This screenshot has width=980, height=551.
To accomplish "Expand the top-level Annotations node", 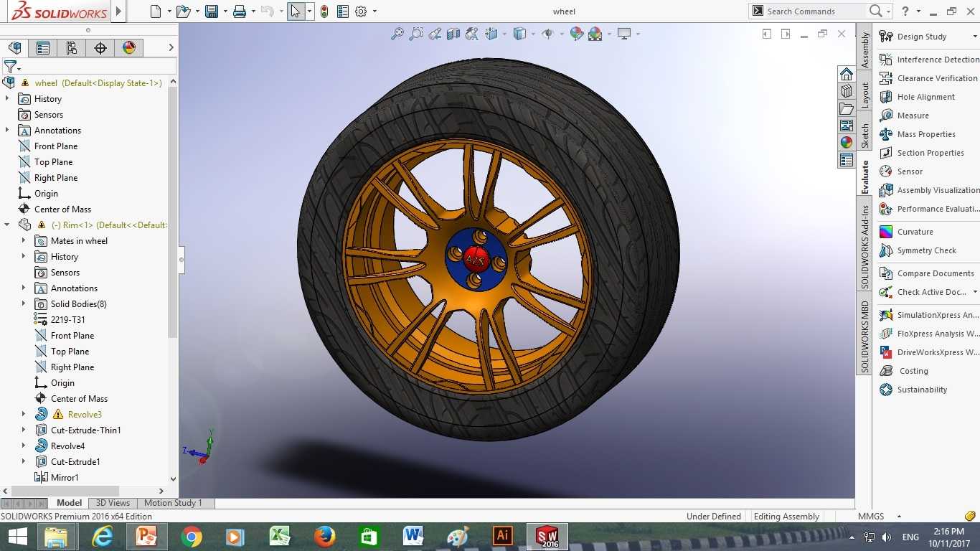I will pyautogui.click(x=7, y=131).
